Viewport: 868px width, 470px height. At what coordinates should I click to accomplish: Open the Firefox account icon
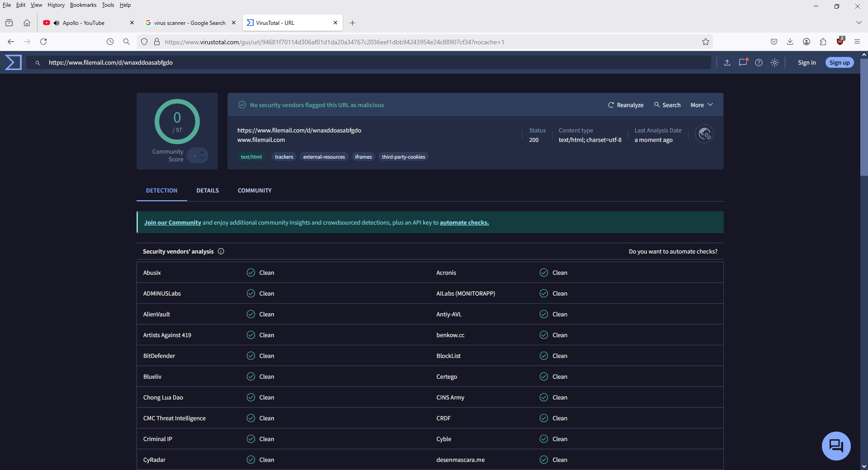(807, 42)
